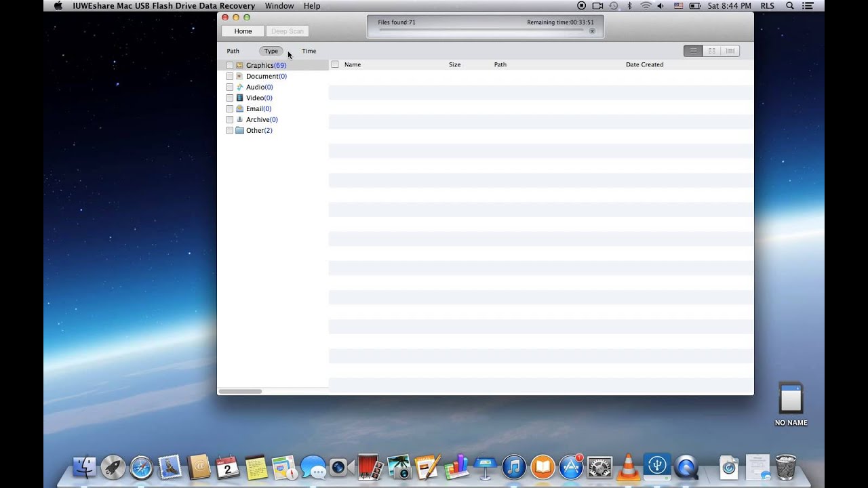Open FaceTime camera icon in Dock
The height and width of the screenshot is (488, 868).
point(342,467)
